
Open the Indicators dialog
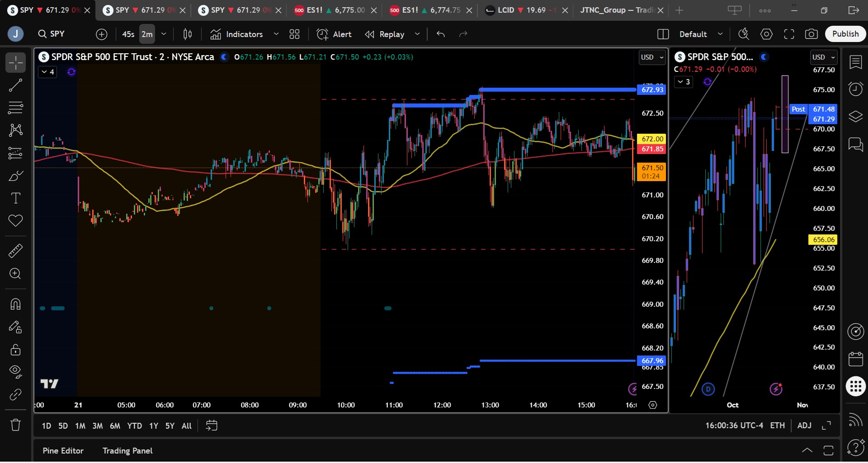point(236,34)
